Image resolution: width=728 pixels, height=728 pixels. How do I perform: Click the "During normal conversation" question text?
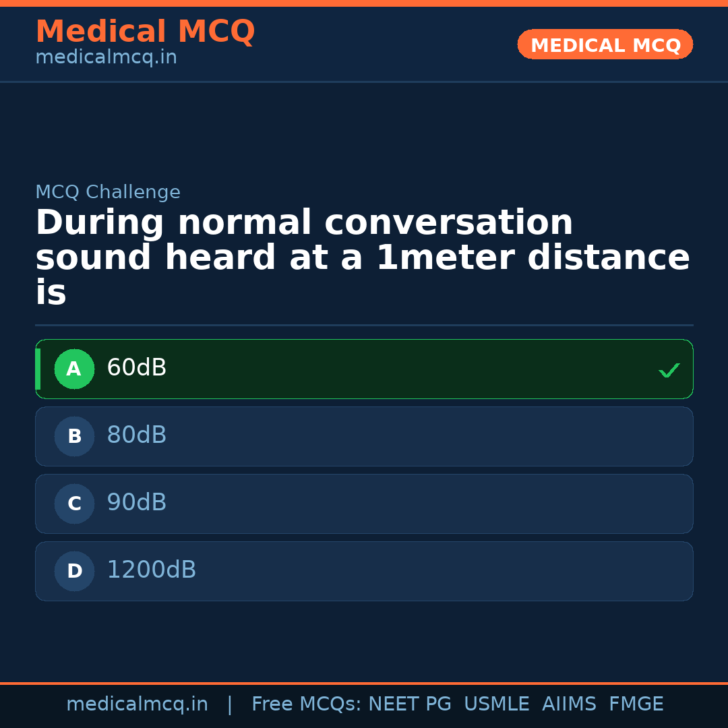click(304, 223)
